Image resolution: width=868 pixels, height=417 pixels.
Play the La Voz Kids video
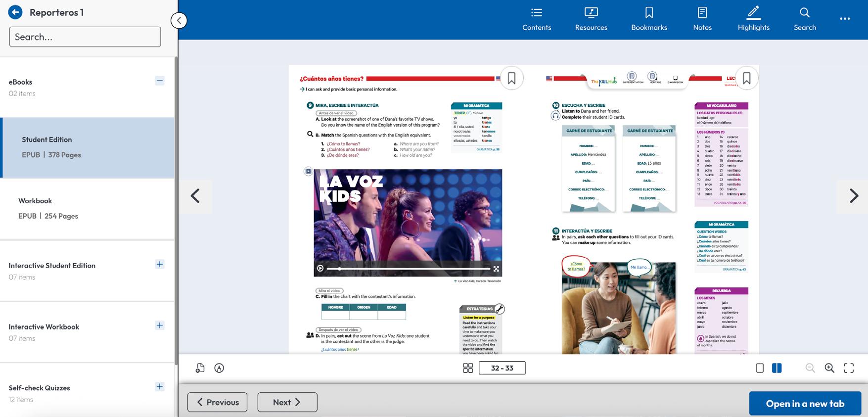(320, 269)
